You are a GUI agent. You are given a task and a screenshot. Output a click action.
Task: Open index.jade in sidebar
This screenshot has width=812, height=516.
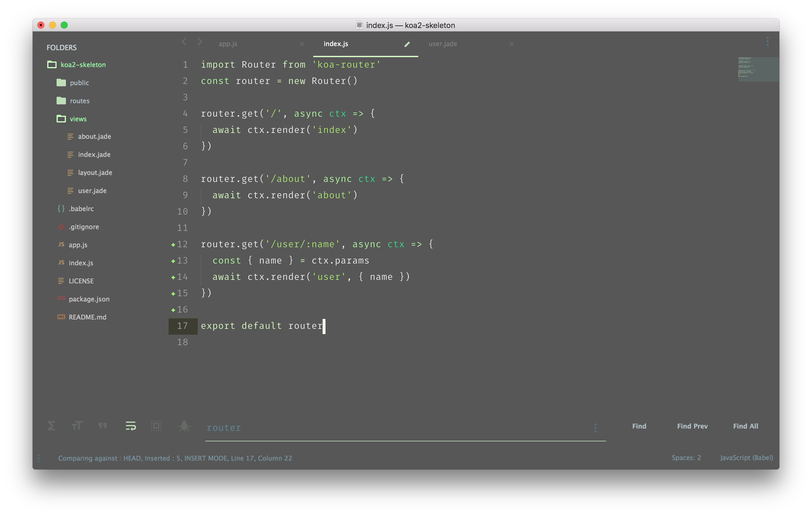(x=94, y=155)
